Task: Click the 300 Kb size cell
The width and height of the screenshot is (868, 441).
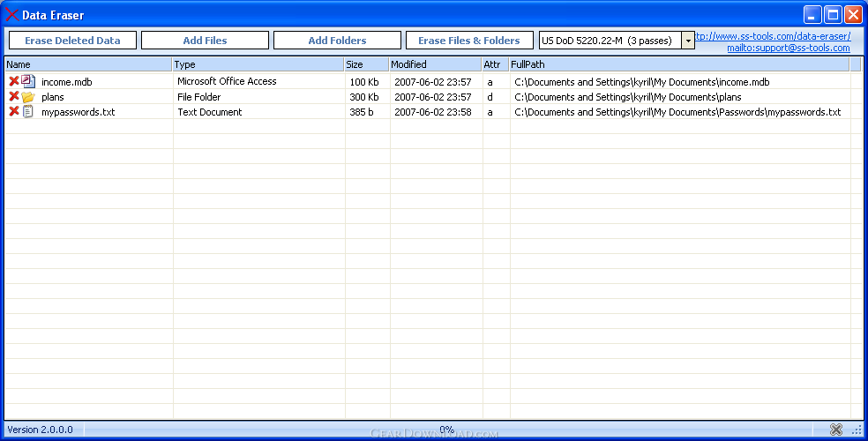Action: click(364, 97)
